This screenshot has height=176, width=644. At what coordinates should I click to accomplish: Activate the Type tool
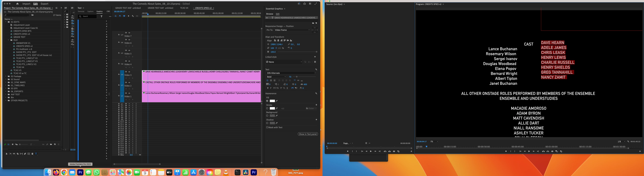(x=36, y=154)
